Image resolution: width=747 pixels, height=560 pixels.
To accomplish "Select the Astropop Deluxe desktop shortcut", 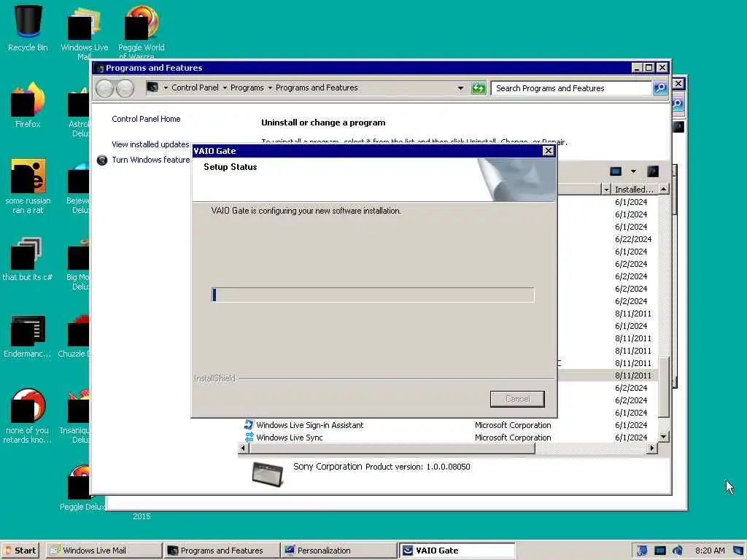I will coord(79,112).
